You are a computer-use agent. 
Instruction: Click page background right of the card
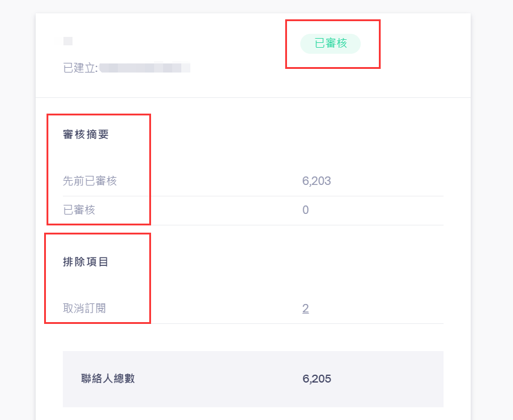click(492, 212)
